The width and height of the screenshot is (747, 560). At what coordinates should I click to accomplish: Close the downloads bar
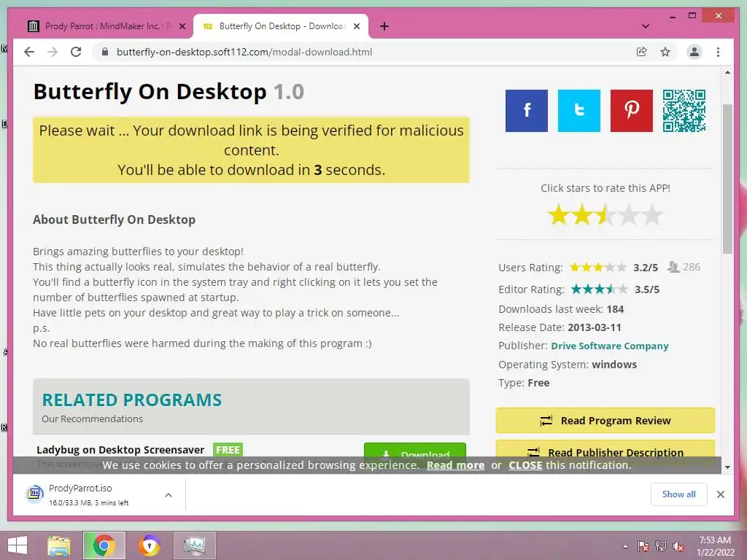[x=720, y=494]
